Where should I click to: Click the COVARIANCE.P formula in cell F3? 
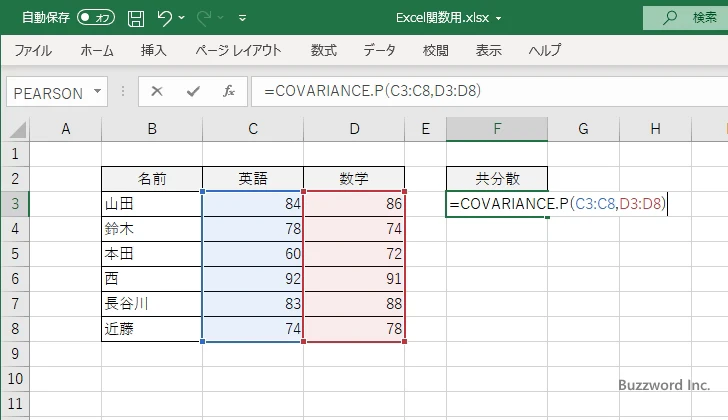tap(558, 204)
